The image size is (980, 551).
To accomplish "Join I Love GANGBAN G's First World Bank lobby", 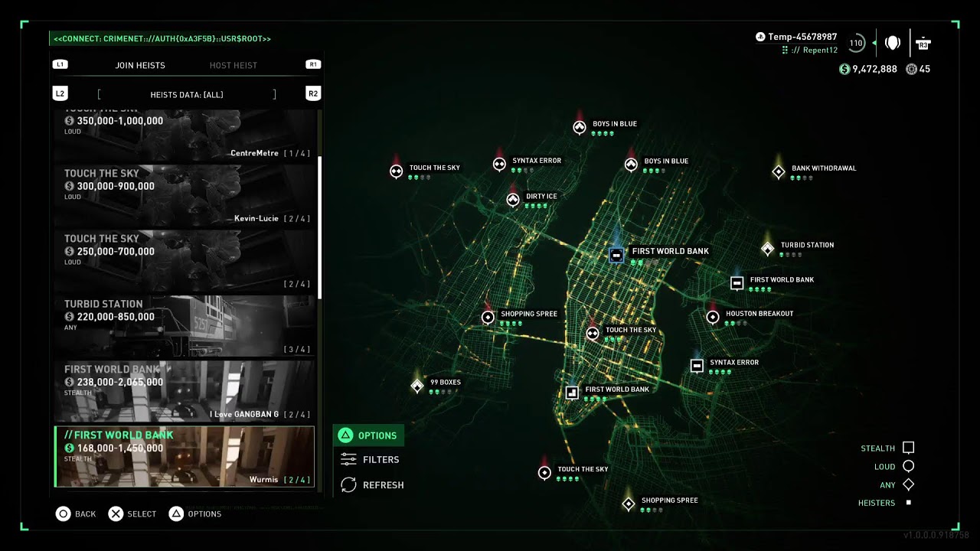I will point(185,392).
